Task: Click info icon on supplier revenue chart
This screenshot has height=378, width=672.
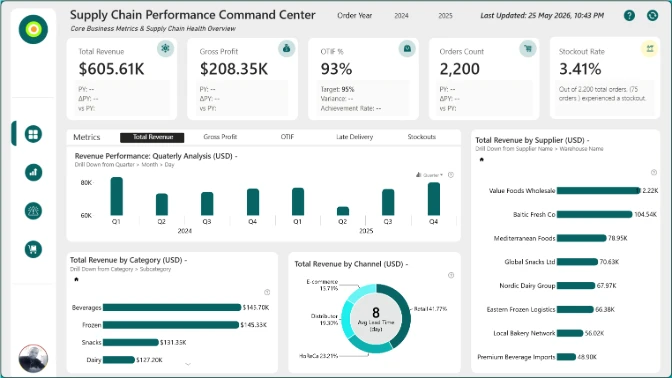Action: point(654,172)
